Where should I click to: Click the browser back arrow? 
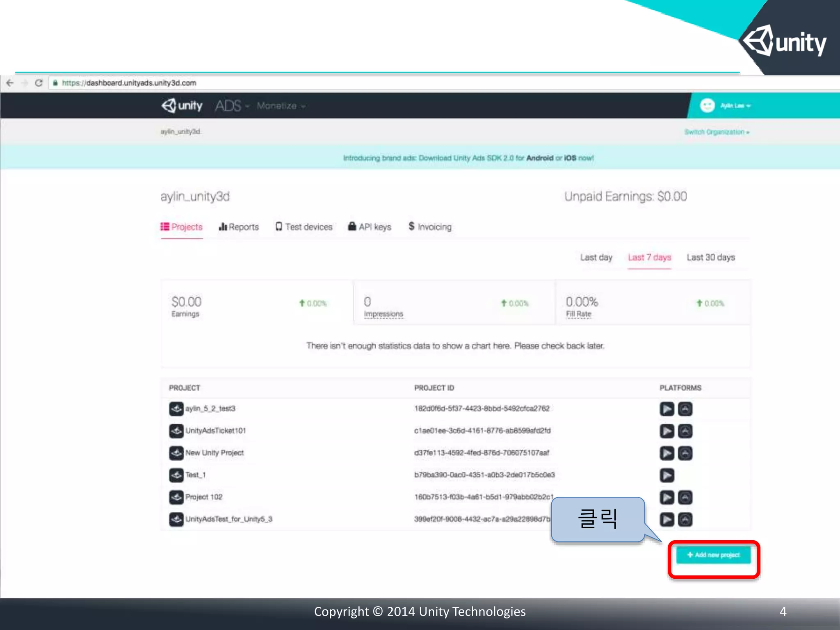click(10, 83)
